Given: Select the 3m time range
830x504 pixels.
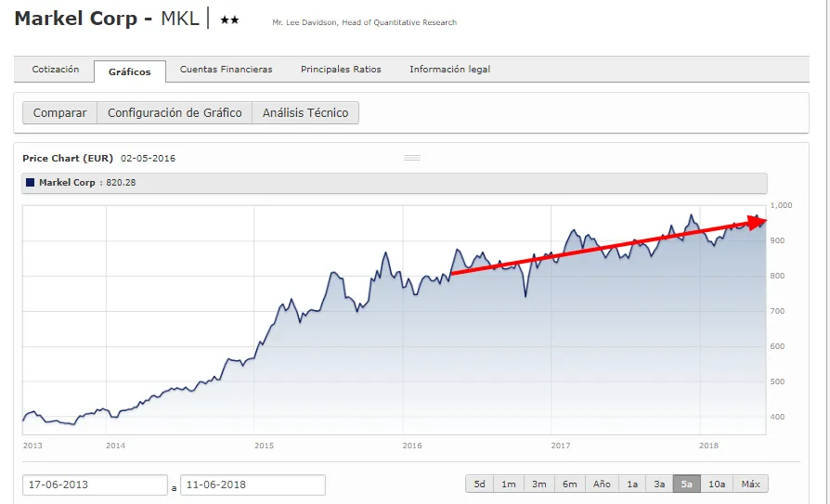Looking at the screenshot, I should [538, 485].
